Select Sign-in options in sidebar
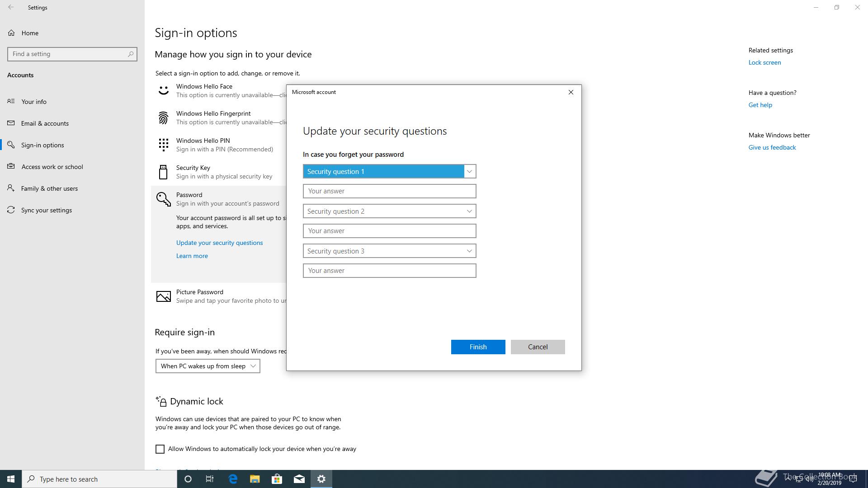Image resolution: width=868 pixels, height=488 pixels. point(72,145)
